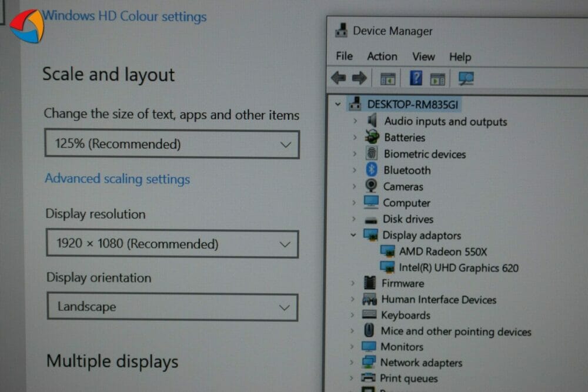This screenshot has width=588, height=392.
Task: Click the Biometric devices fingerprint icon
Action: pyautogui.click(x=371, y=153)
